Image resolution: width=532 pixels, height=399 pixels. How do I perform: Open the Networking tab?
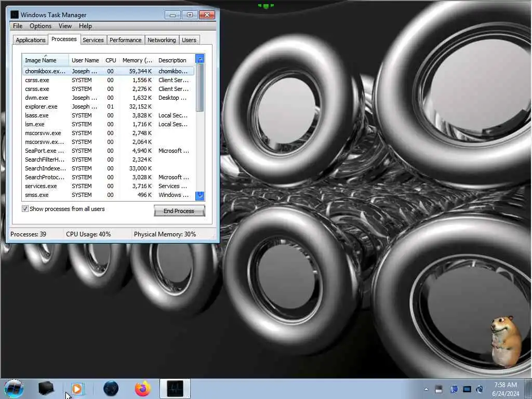click(x=162, y=40)
